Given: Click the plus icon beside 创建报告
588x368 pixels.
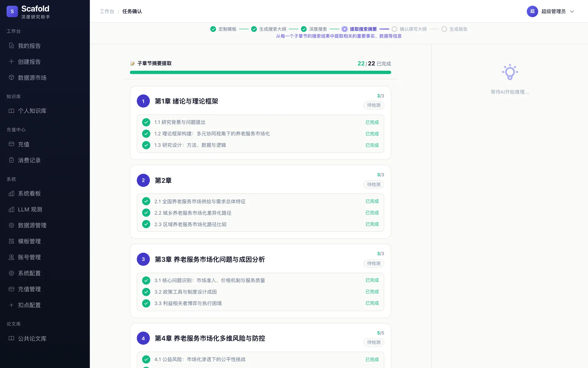Looking at the screenshot, I should 11,62.
